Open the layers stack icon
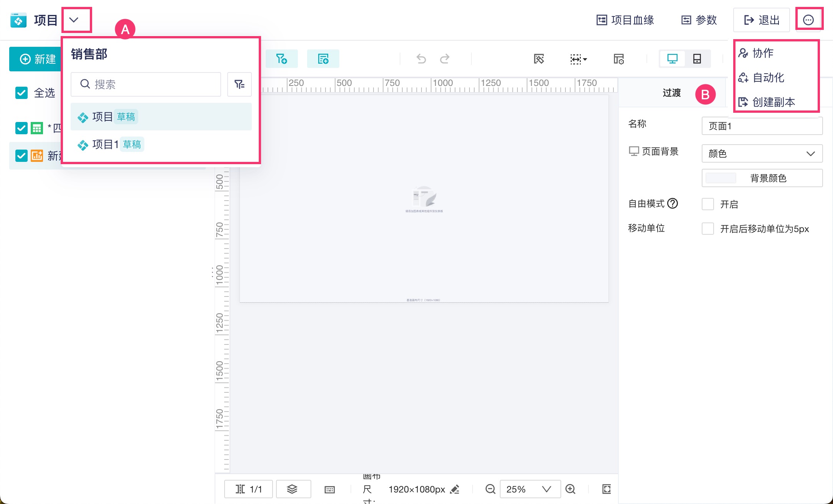This screenshot has height=504, width=833. [293, 489]
